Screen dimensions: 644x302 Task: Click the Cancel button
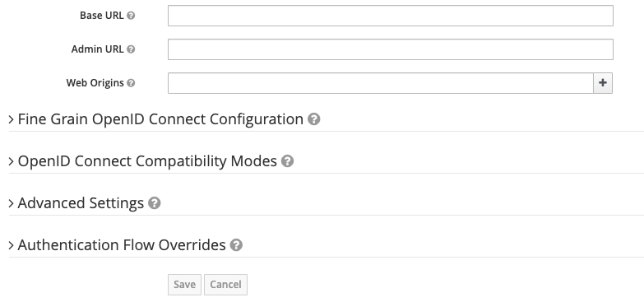[x=225, y=285]
